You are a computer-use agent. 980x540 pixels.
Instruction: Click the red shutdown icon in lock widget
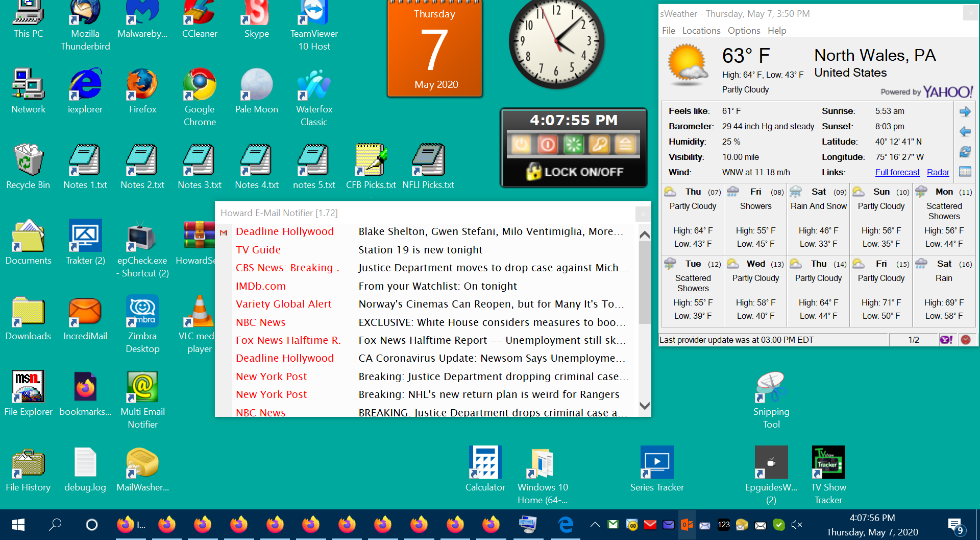pos(547,145)
